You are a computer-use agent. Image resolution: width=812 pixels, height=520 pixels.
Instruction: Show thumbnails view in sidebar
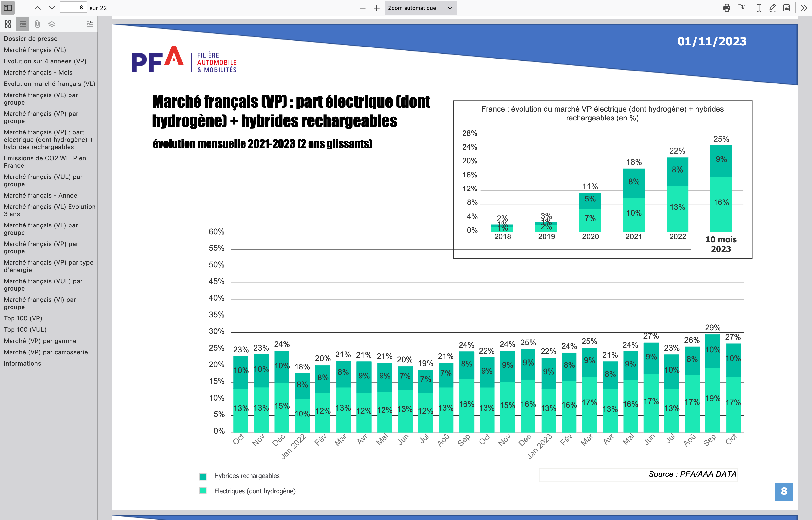click(8, 24)
